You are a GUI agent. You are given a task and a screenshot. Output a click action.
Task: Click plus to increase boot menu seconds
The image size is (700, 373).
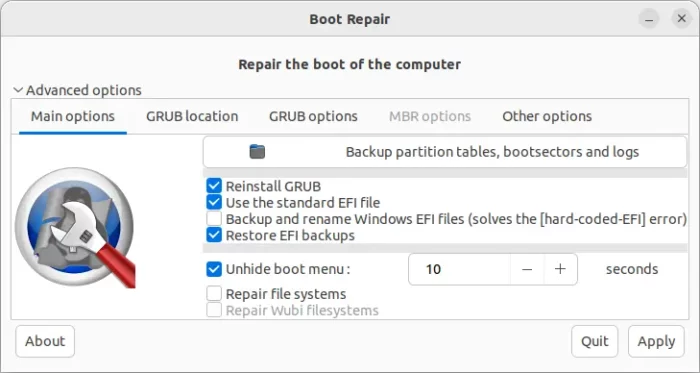click(560, 269)
